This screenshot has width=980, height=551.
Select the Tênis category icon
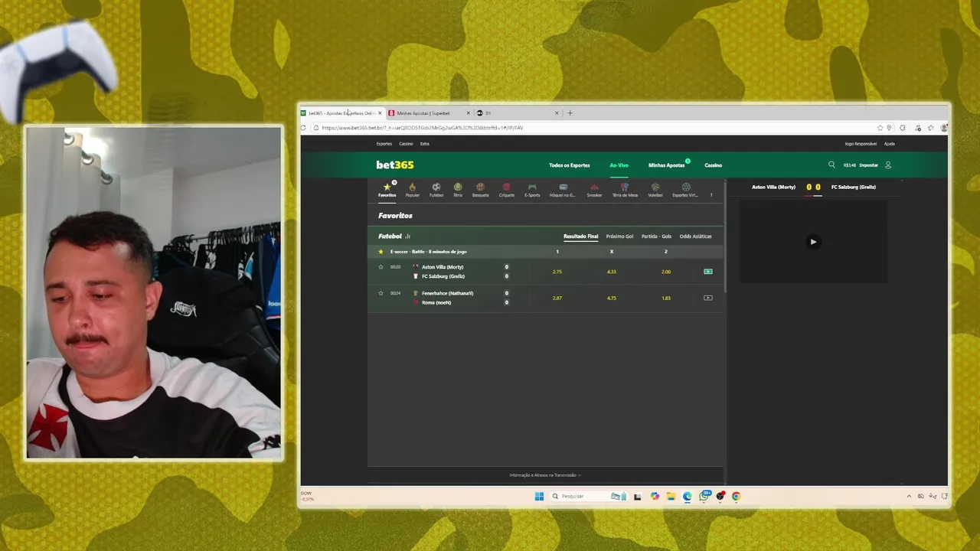pos(457,190)
